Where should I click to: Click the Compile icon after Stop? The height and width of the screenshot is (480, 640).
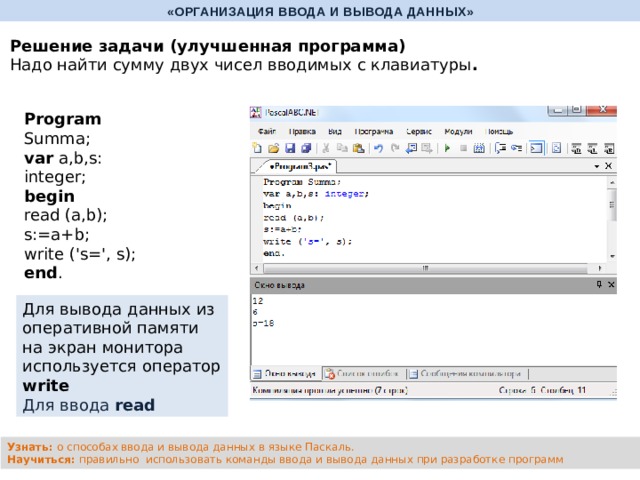click(x=479, y=148)
